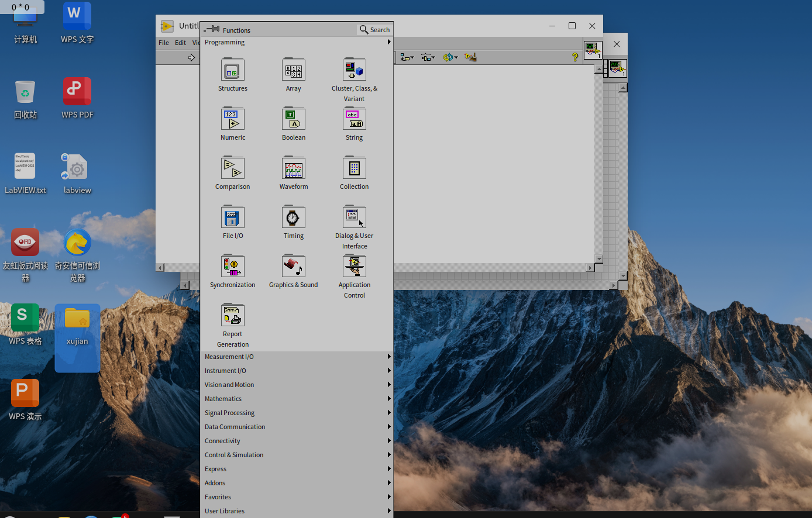Image resolution: width=812 pixels, height=518 pixels.
Task: Open Dialog & User Interface palette
Action: (355, 217)
